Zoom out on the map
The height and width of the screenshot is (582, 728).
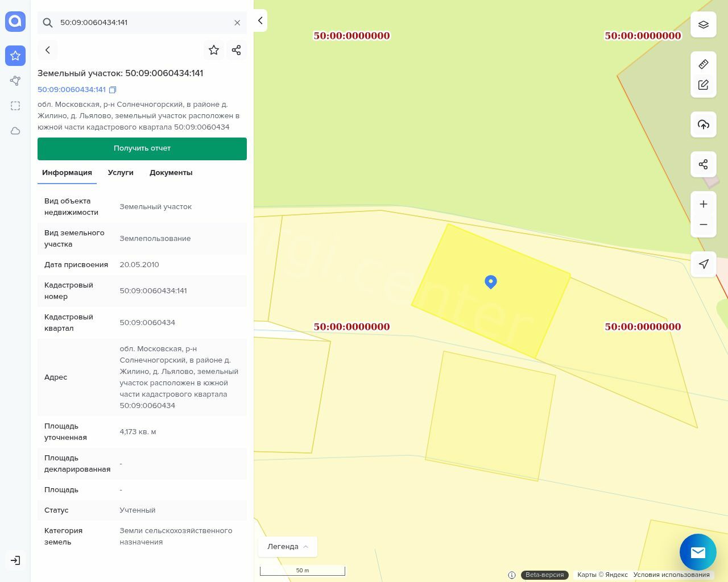pos(704,225)
